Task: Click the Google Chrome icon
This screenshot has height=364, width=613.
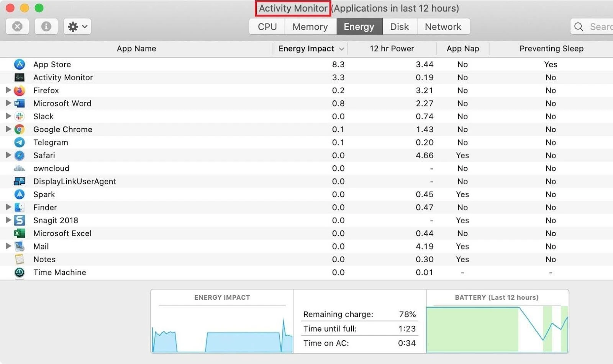Action: (x=19, y=129)
